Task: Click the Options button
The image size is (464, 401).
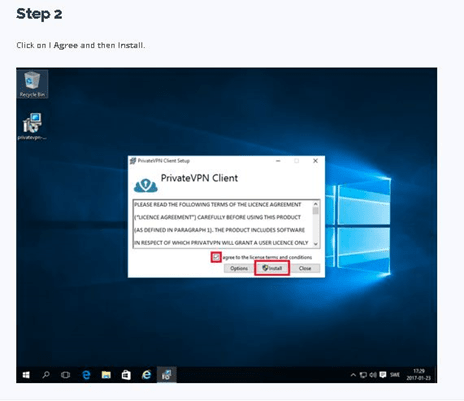Action: (239, 268)
